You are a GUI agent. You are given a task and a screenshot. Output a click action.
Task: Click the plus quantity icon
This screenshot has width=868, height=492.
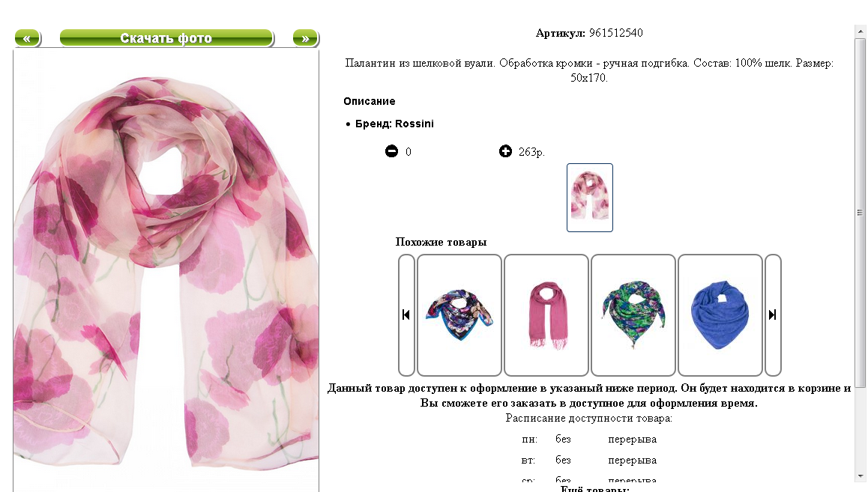505,151
